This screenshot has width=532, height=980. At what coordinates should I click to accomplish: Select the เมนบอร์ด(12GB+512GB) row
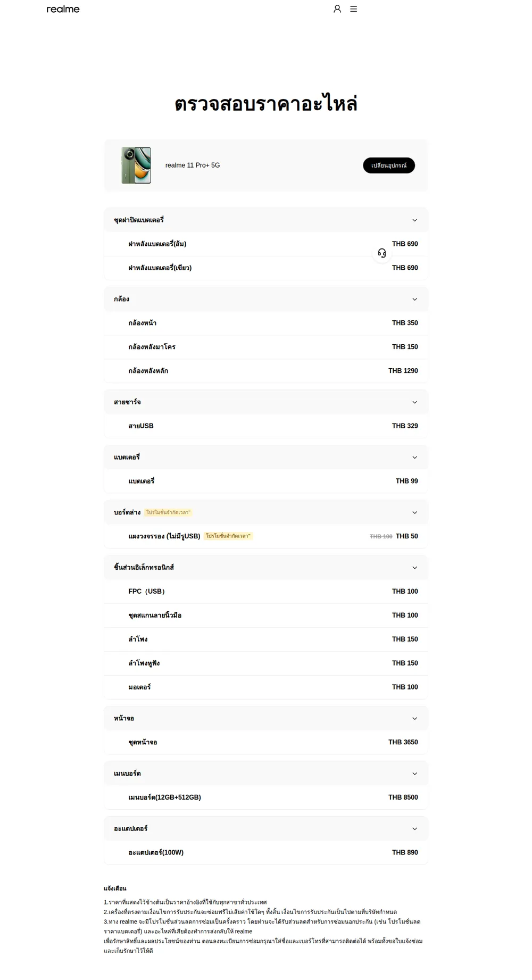[x=266, y=798]
